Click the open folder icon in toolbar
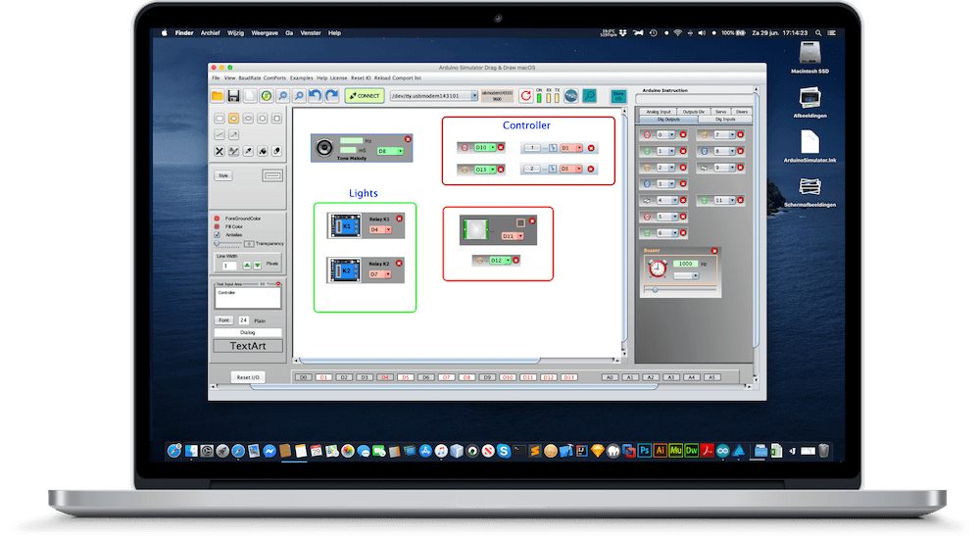980x539 pixels. click(x=217, y=96)
